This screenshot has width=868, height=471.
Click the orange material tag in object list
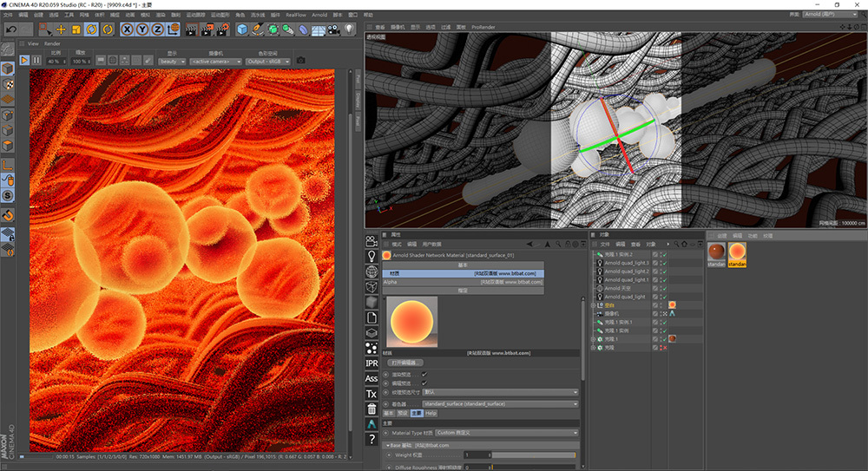(x=672, y=305)
